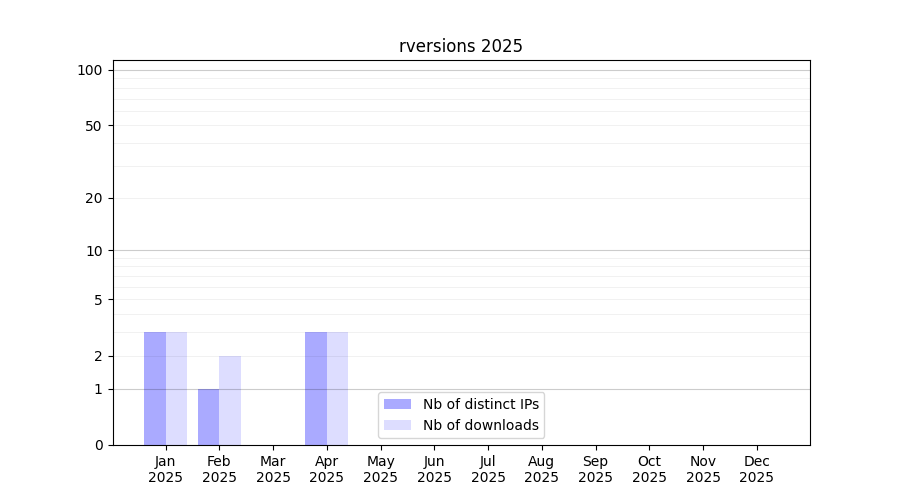Click the 'Jun 2025' x-axis label

tap(434, 469)
